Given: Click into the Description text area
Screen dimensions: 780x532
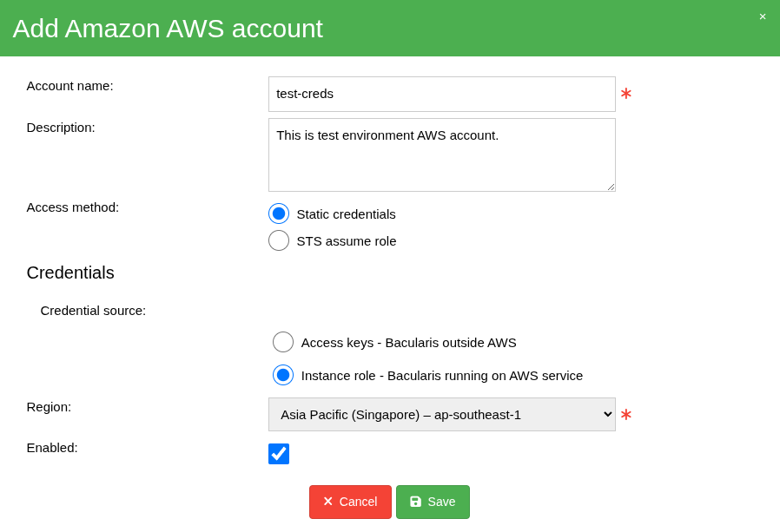Looking at the screenshot, I should click(442, 154).
